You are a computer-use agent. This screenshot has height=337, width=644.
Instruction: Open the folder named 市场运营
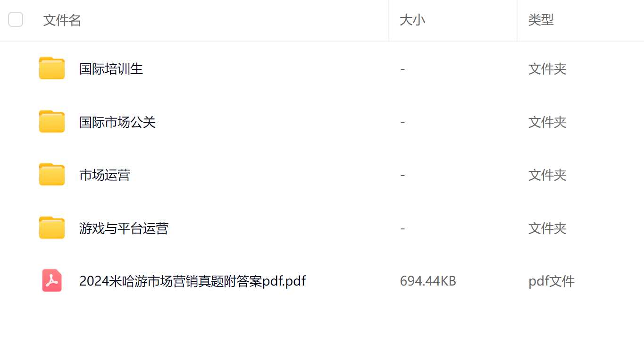(x=105, y=175)
